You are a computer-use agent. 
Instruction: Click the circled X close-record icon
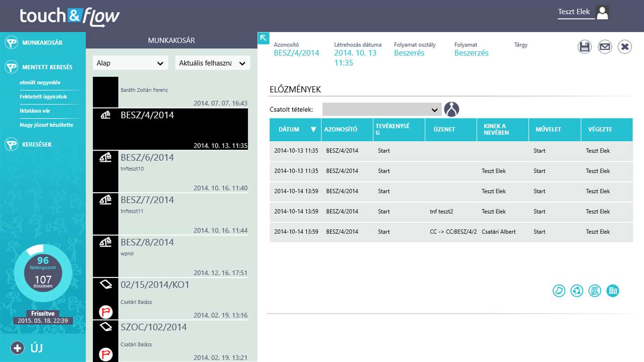(x=625, y=46)
